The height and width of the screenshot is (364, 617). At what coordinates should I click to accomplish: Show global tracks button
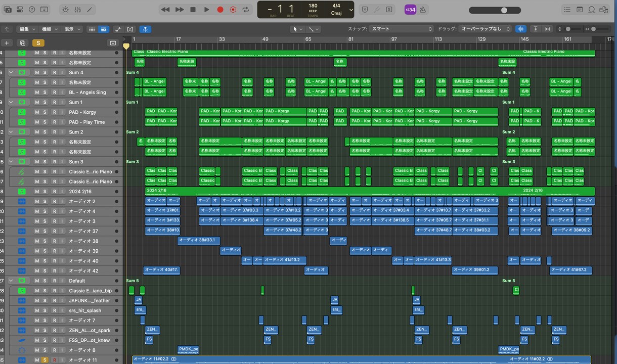[113, 43]
